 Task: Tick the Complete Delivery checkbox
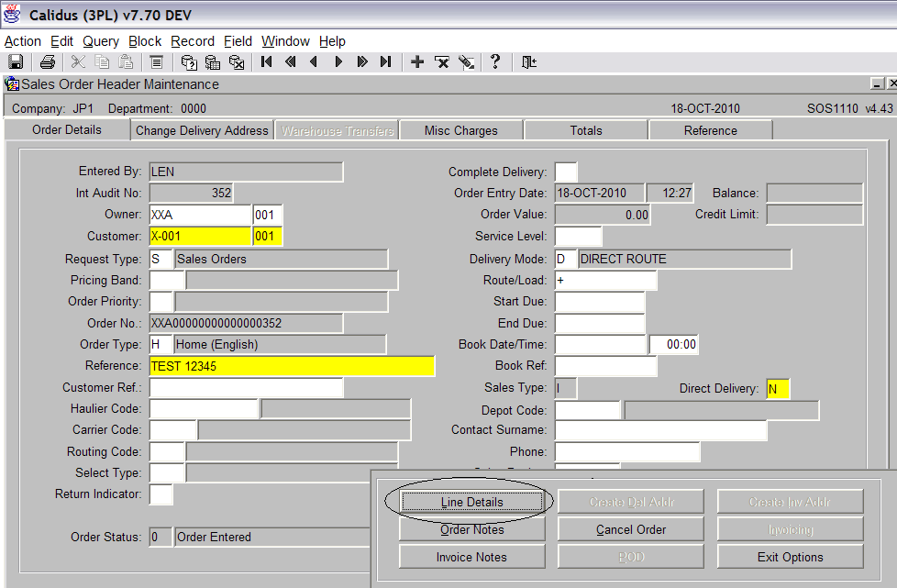click(x=566, y=172)
